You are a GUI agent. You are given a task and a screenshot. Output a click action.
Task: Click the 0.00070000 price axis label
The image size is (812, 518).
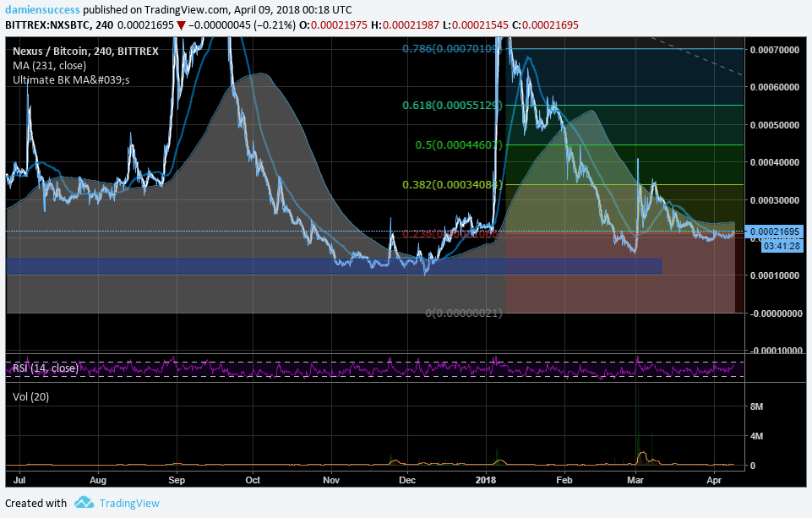pyautogui.click(x=775, y=50)
